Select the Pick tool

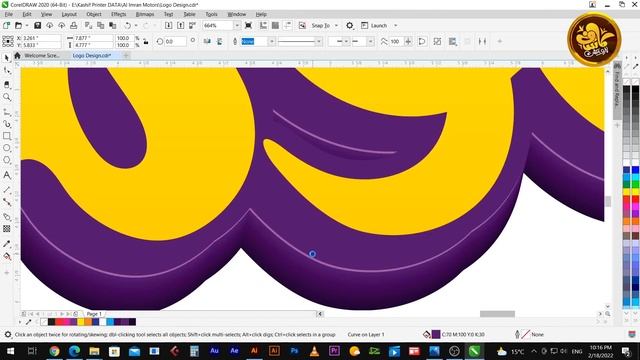click(7, 58)
